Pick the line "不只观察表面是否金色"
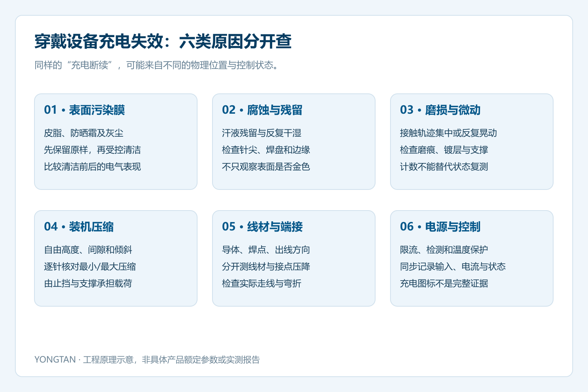Screen dimensions: 588x392 tap(266, 167)
